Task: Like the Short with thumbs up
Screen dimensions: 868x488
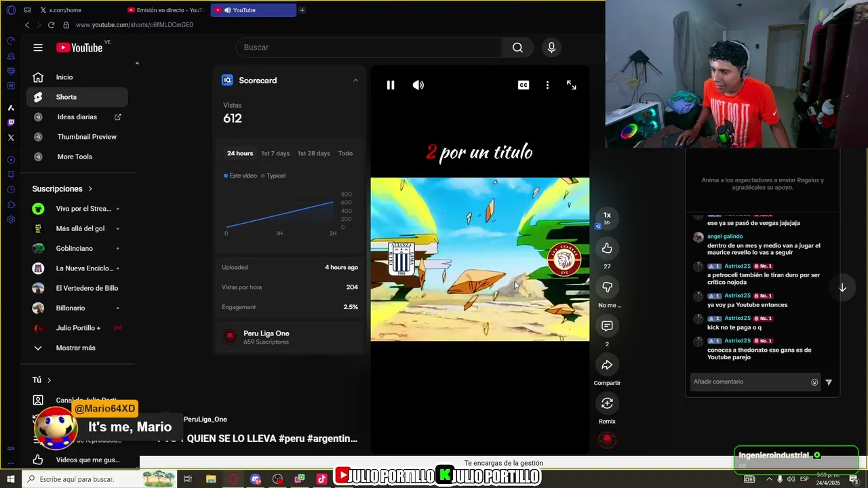Action: 607,248
